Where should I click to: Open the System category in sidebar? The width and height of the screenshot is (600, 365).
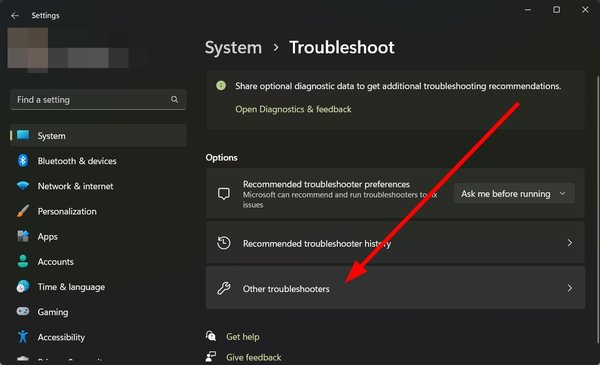tap(98, 135)
